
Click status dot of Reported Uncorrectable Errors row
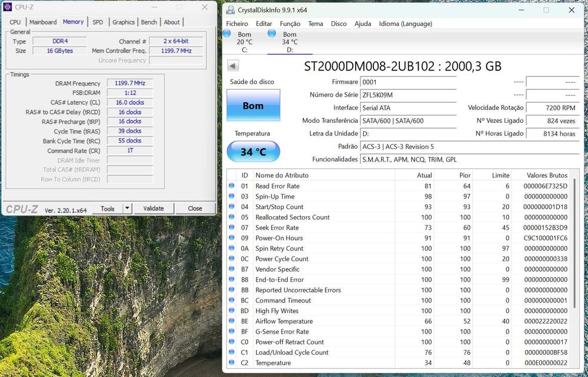231,290
